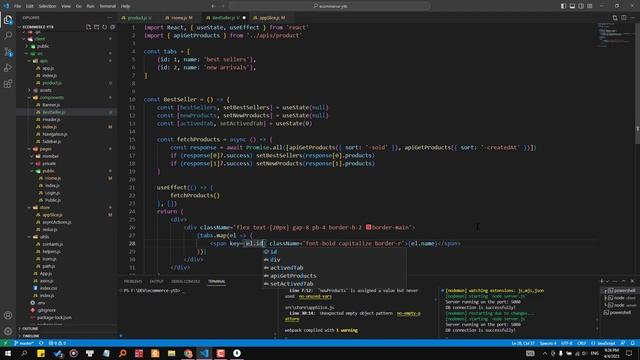Split the editor to the right

[624, 18]
